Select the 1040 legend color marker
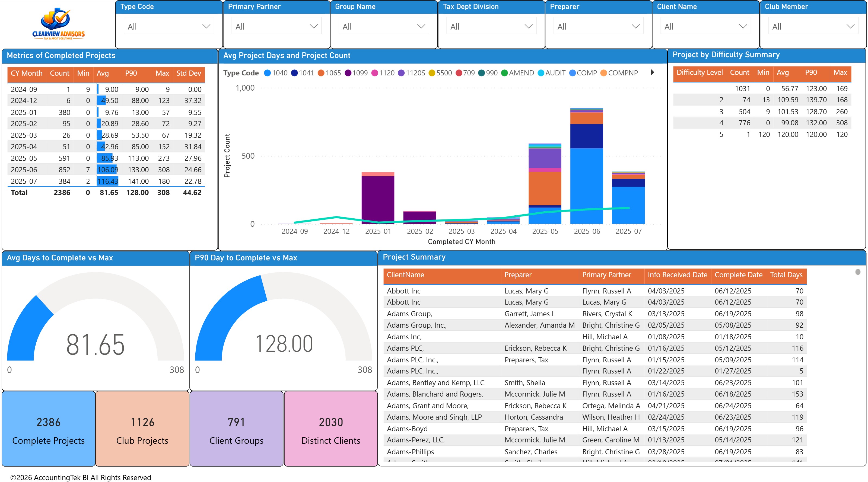The image size is (868, 482). pos(267,73)
